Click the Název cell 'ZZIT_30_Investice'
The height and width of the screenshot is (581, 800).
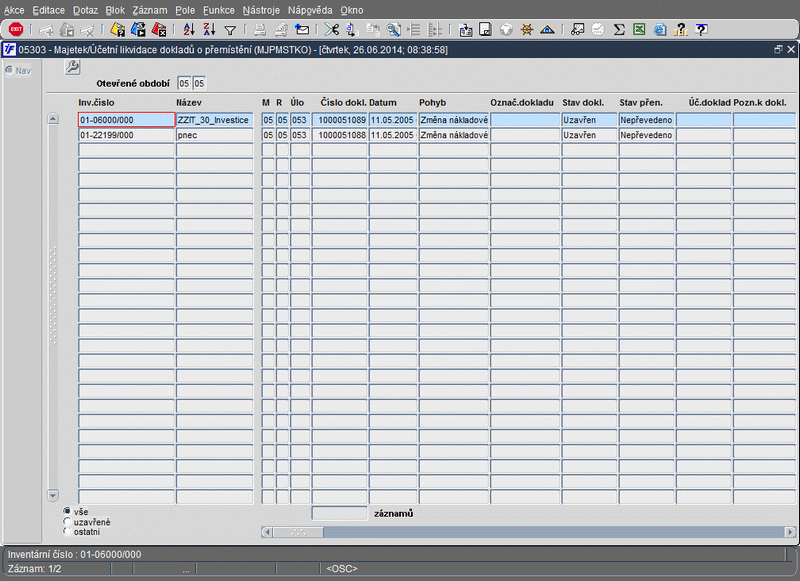point(214,120)
